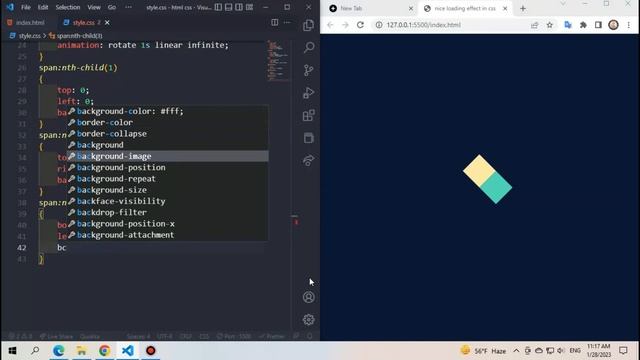Choose background-attachment suggestion
Image resolution: width=640 pixels, height=360 pixels.
(x=168, y=235)
